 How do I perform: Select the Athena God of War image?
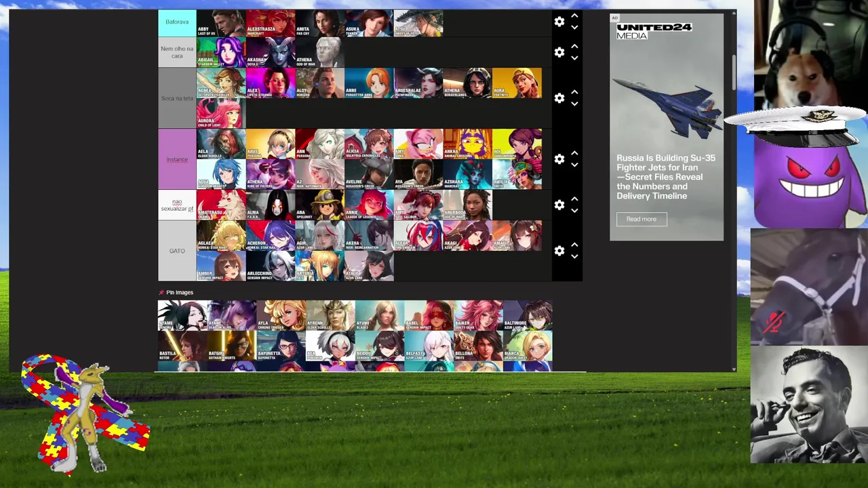tap(319, 52)
